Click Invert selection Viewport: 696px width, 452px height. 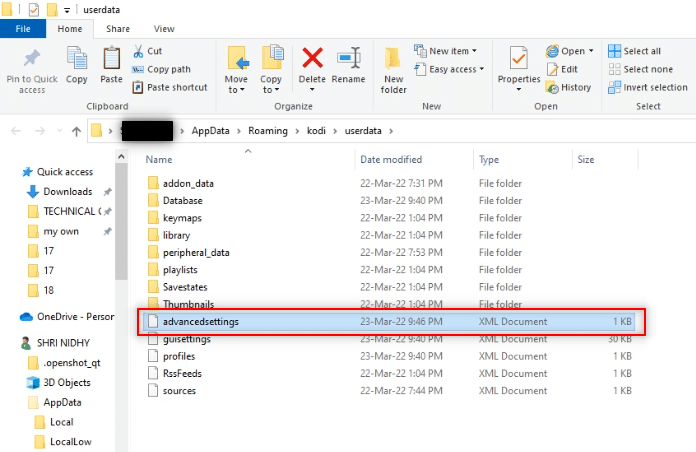pyautogui.click(x=648, y=87)
